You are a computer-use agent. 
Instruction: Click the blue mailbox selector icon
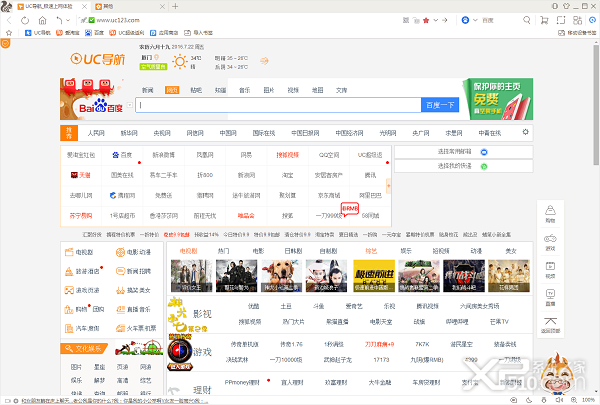pyautogui.click(x=484, y=152)
